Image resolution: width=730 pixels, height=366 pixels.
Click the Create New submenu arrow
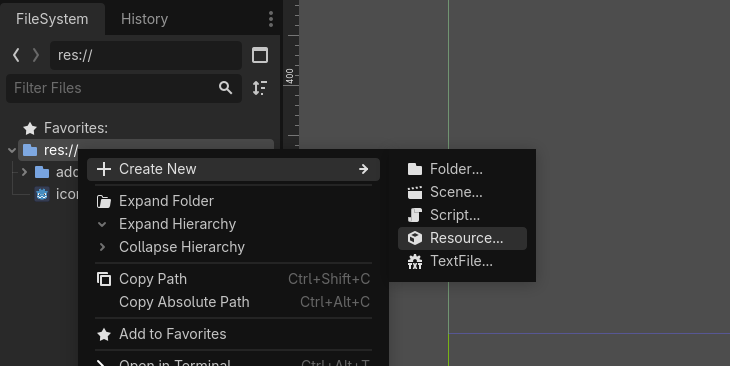(x=364, y=169)
